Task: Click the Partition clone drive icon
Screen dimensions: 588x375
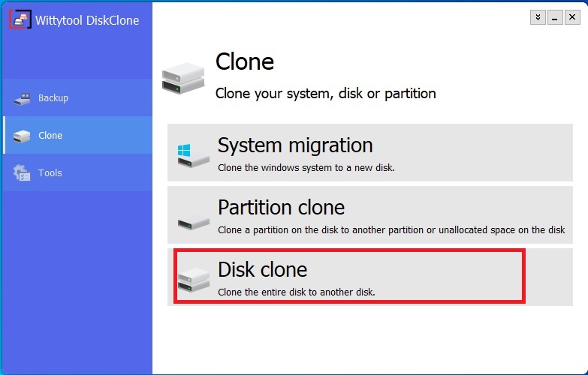Action: (194, 222)
